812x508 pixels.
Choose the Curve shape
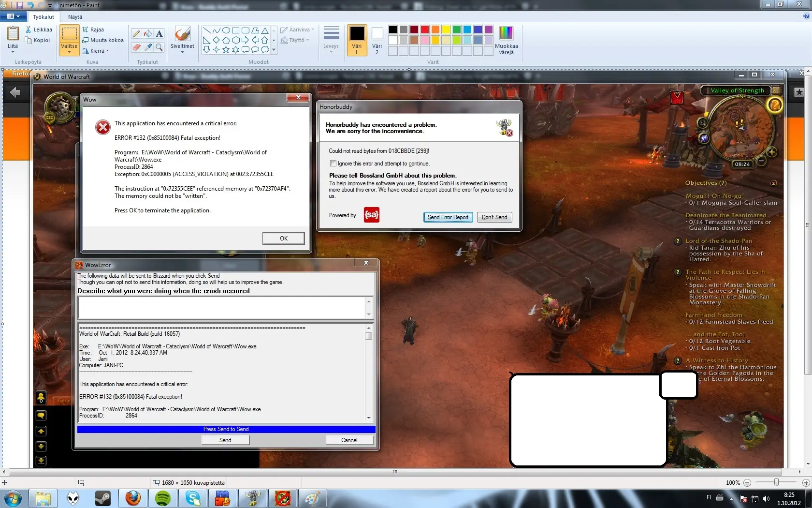coord(216,30)
